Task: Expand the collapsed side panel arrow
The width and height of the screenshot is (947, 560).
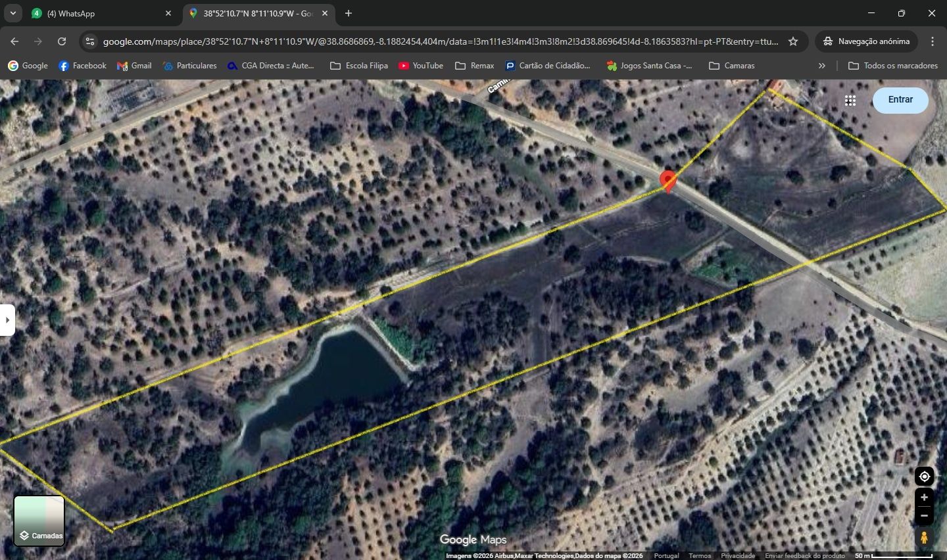Action: click(x=7, y=320)
